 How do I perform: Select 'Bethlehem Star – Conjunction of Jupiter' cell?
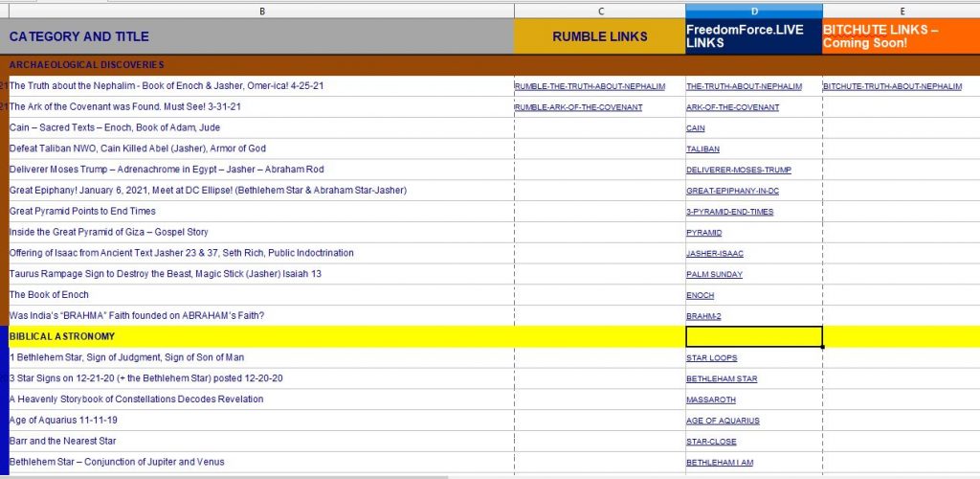[261, 462]
